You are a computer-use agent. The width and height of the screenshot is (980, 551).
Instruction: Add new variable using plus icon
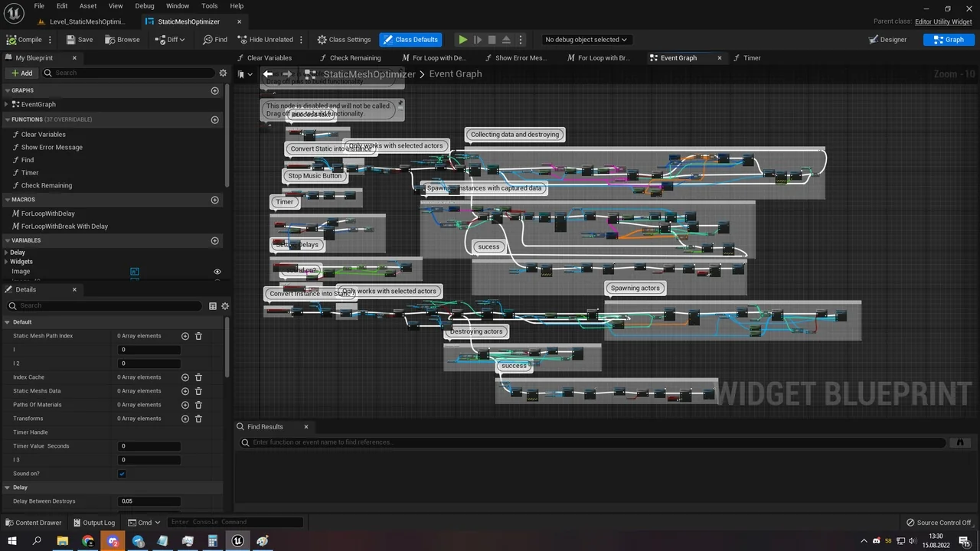[x=214, y=240]
